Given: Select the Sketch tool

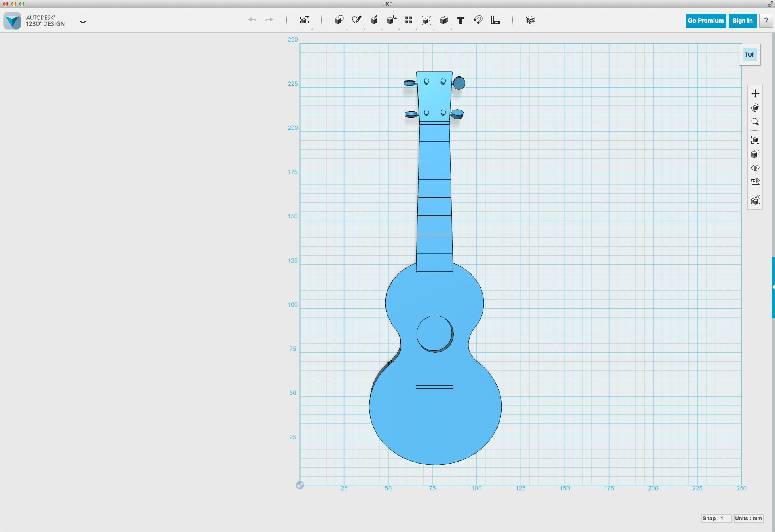Looking at the screenshot, I should pos(356,20).
